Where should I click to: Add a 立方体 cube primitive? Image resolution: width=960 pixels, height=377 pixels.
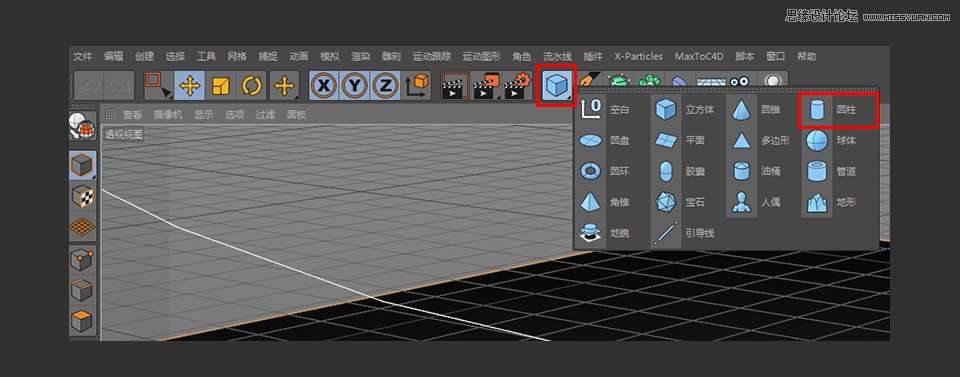point(684,110)
